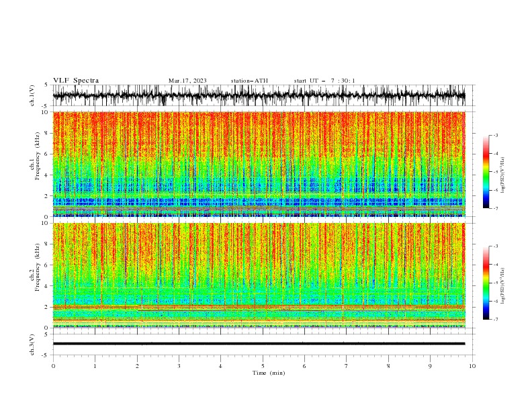Select the "start UT = 7 :30: 1" text
Screen dimensions: 532x411
324,81
